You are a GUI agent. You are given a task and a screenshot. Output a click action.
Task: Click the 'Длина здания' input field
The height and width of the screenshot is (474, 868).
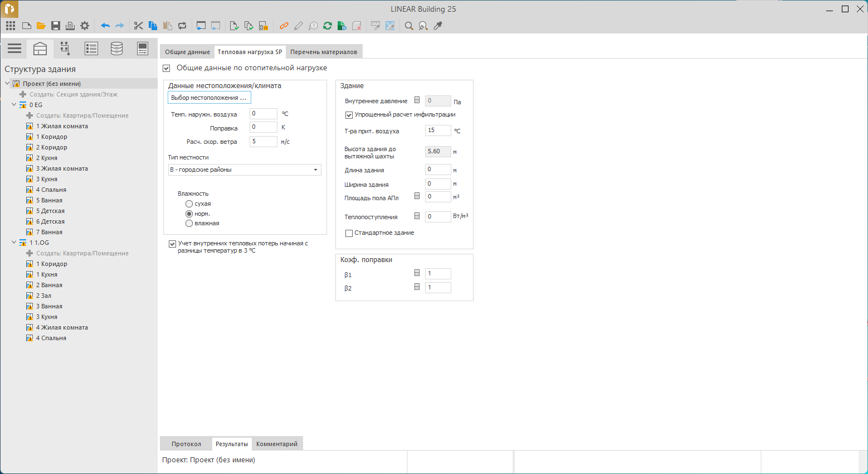coord(437,170)
